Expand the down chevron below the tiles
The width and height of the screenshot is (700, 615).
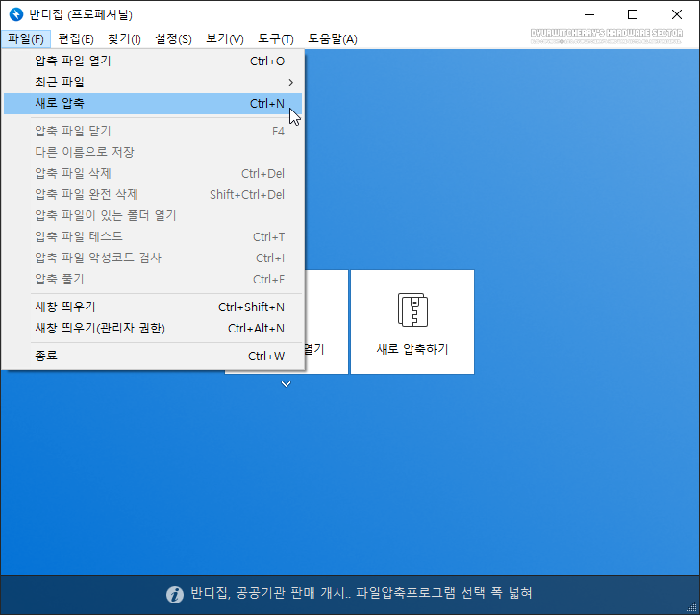click(x=287, y=384)
